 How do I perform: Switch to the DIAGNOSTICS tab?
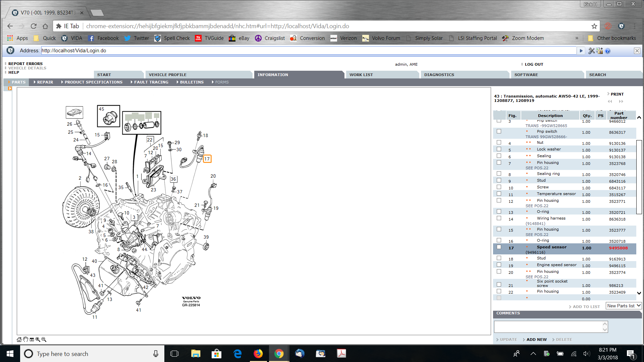(x=439, y=75)
